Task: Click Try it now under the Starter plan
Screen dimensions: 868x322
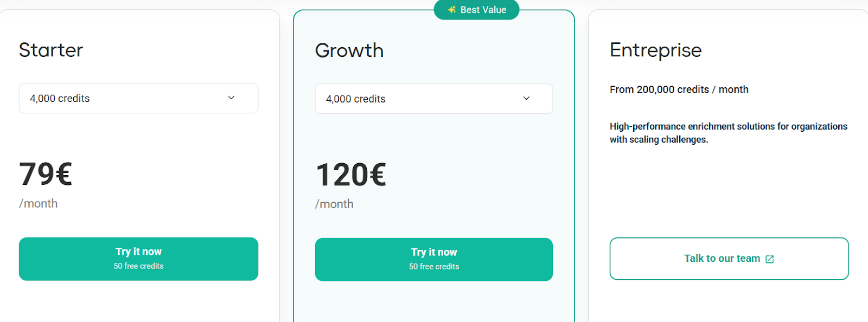Action: [138, 259]
